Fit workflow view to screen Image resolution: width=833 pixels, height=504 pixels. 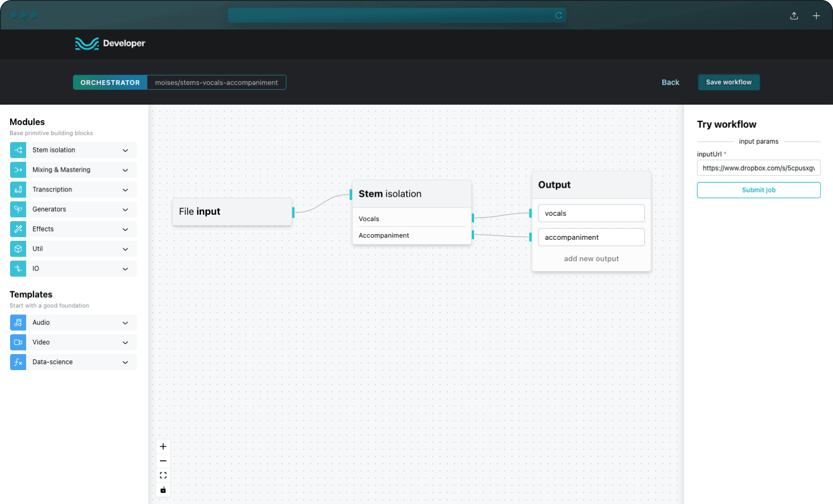pyautogui.click(x=163, y=475)
